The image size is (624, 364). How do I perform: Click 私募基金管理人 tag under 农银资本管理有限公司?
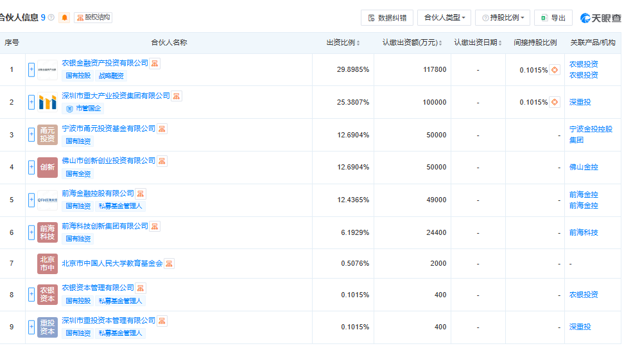tap(120, 300)
